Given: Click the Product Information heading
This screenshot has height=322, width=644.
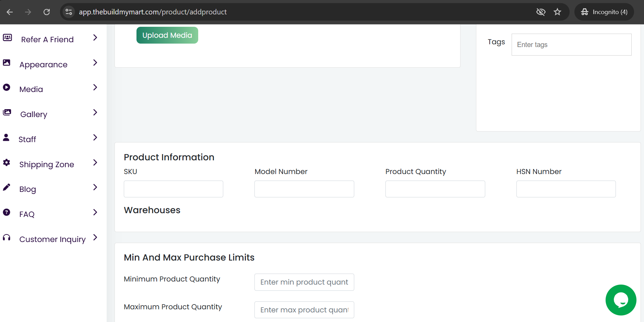Looking at the screenshot, I should [x=169, y=157].
